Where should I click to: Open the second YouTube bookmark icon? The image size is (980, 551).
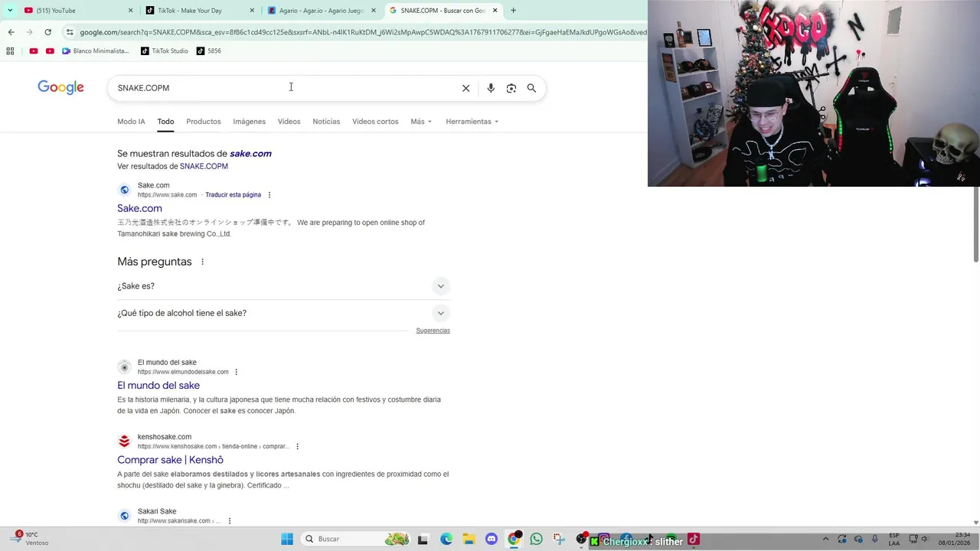(50, 51)
